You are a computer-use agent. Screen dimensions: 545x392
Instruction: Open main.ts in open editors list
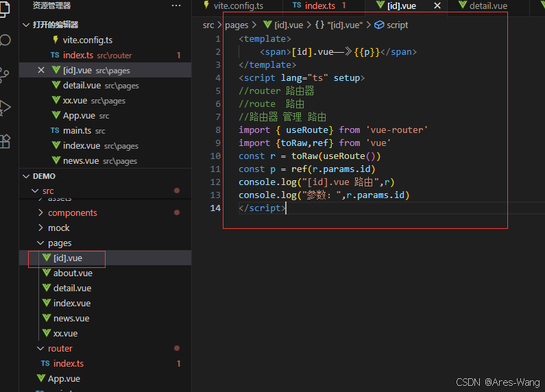tap(105, 131)
